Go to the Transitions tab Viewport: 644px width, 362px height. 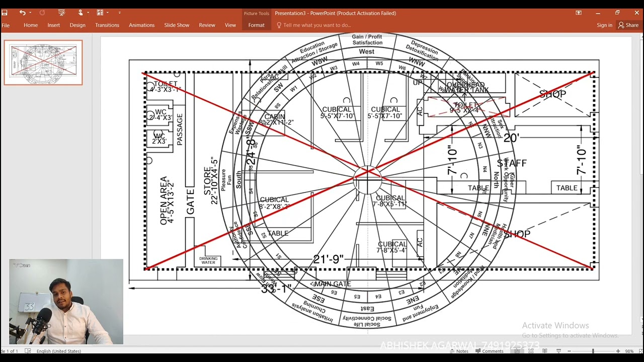[107, 25]
